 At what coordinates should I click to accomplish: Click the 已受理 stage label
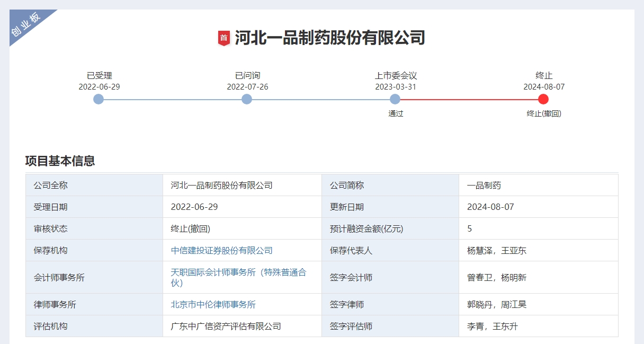[x=100, y=76]
